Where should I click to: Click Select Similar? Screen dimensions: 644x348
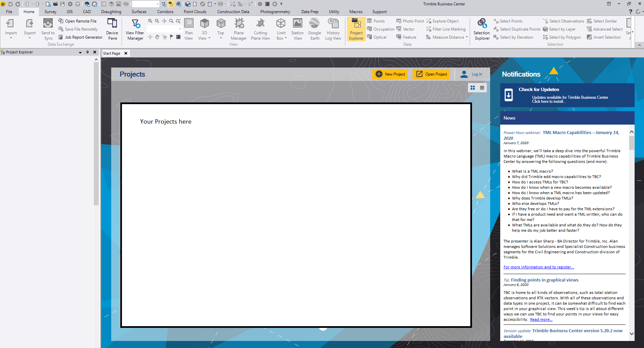602,21
